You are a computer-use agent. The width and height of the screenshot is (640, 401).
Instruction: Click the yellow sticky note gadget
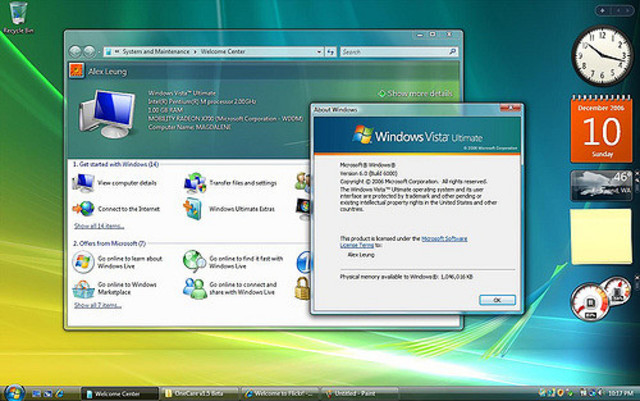(601, 236)
